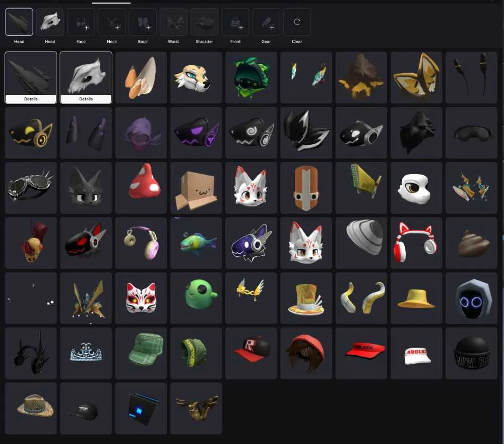The width and height of the screenshot is (504, 444).
Task: Pick the black wolf head
Action: coord(416,133)
